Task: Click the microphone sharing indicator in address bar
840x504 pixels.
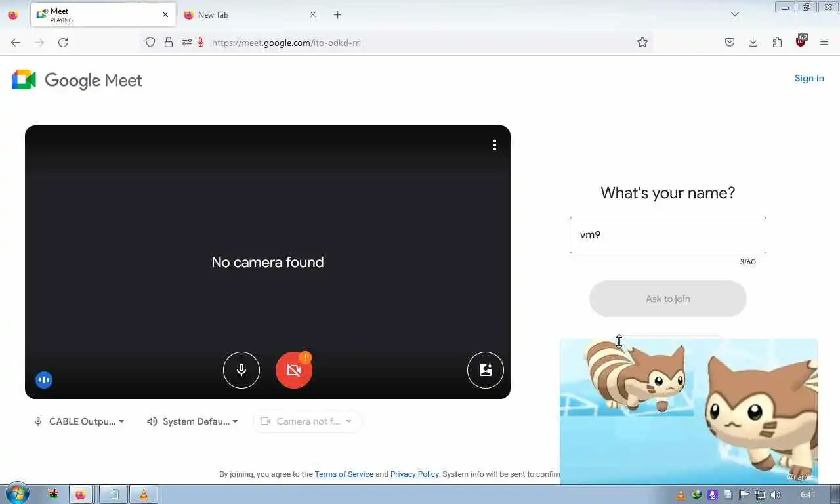Action: pyautogui.click(x=201, y=42)
